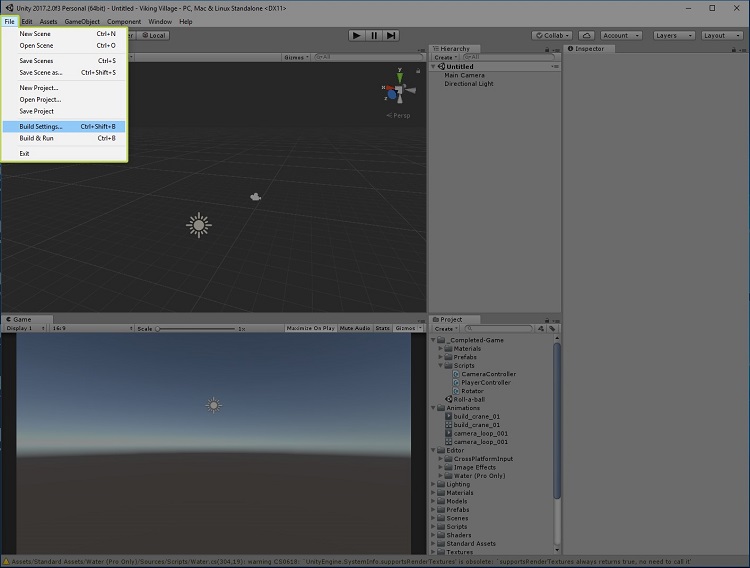Switch to the Inspector tab

[x=587, y=48]
